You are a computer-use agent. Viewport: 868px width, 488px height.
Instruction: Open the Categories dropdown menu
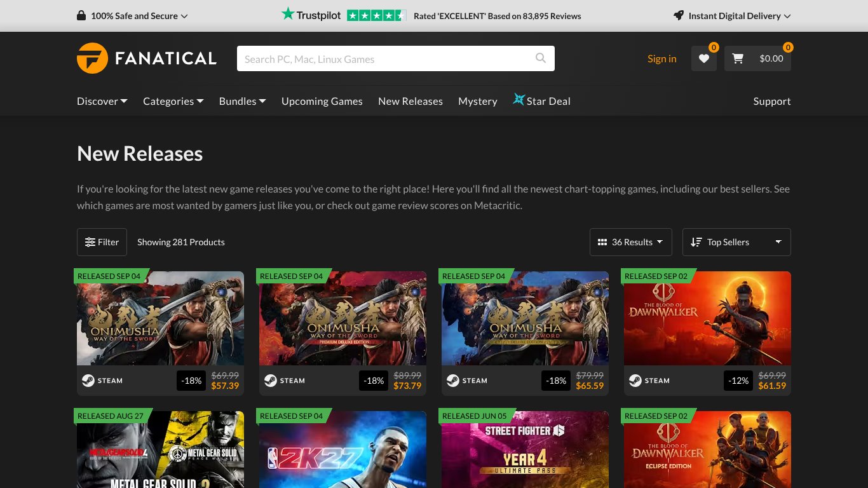click(173, 101)
